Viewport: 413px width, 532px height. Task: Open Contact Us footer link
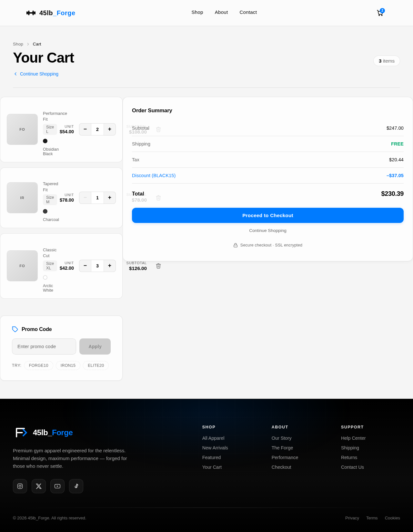[x=352, y=467]
